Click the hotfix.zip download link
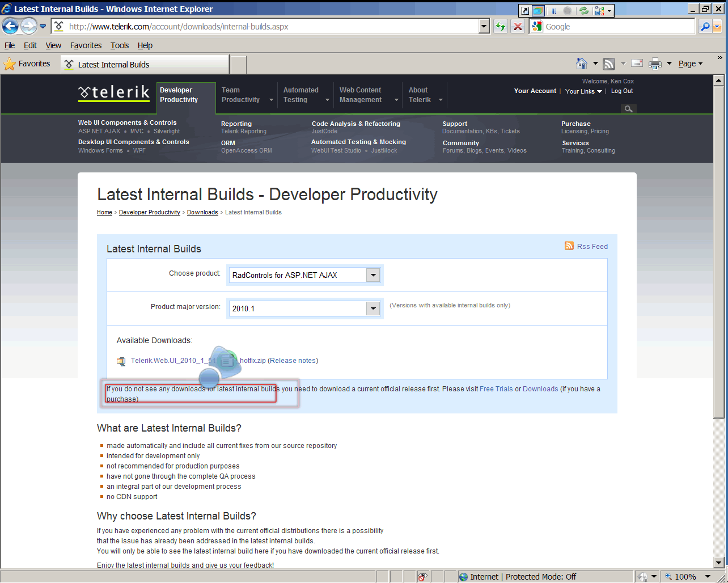The height and width of the screenshot is (583, 728). tap(198, 361)
